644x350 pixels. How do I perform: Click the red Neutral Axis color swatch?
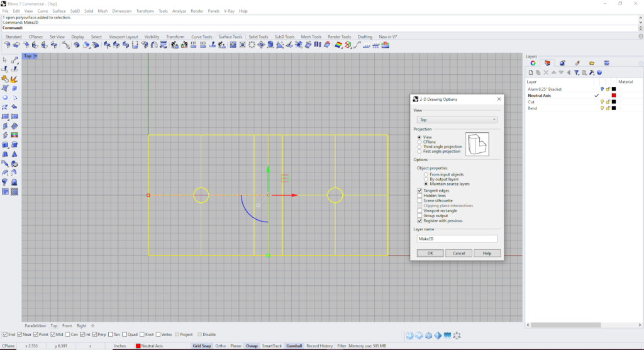point(613,96)
